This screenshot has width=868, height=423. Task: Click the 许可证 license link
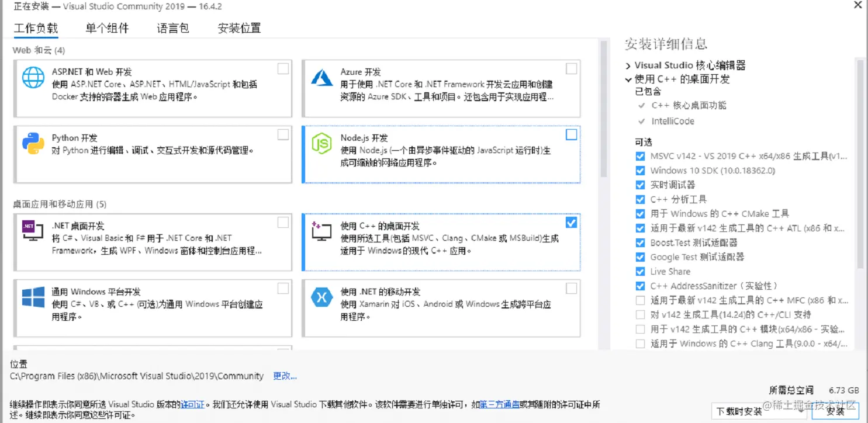point(193,403)
